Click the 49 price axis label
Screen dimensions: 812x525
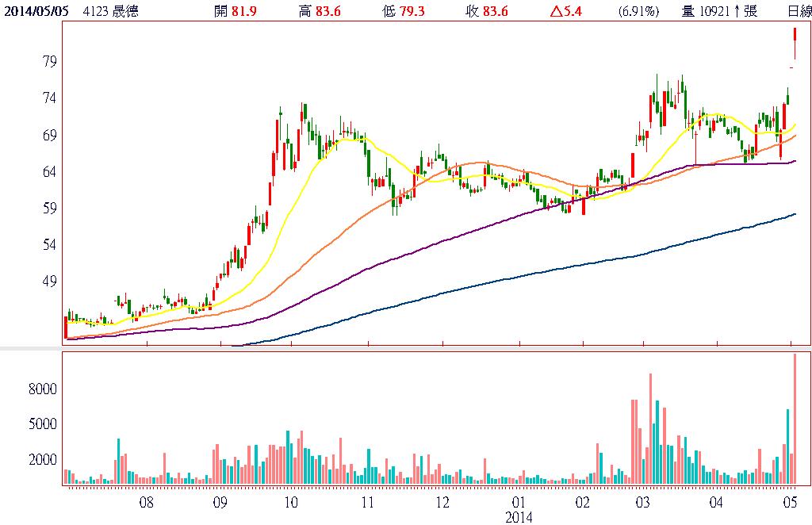point(48,282)
